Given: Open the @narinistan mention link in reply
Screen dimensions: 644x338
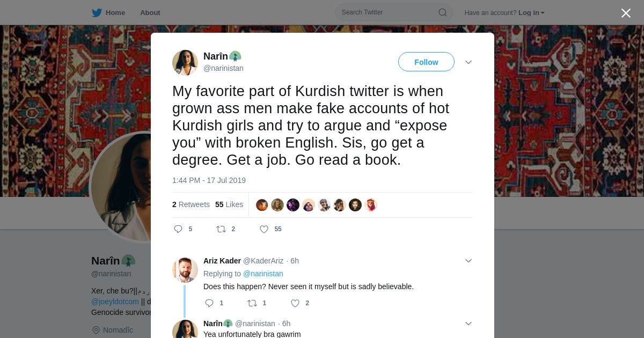Looking at the screenshot, I should click(263, 274).
